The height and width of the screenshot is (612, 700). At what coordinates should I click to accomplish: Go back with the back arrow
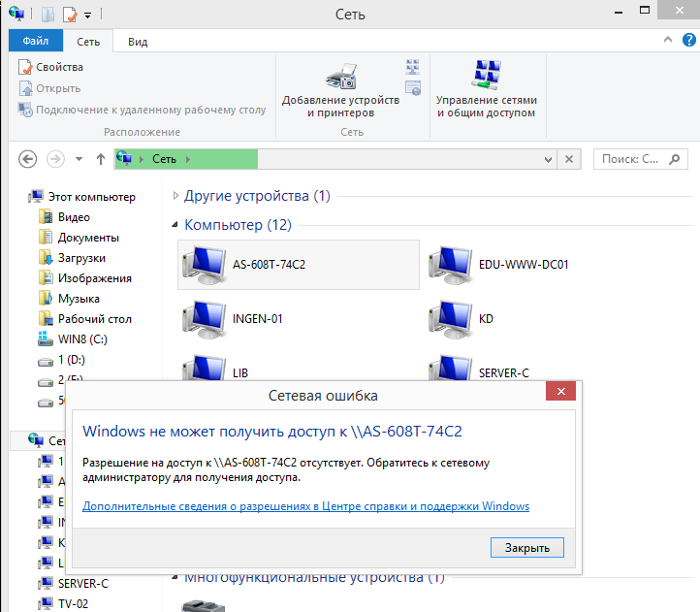(x=28, y=159)
